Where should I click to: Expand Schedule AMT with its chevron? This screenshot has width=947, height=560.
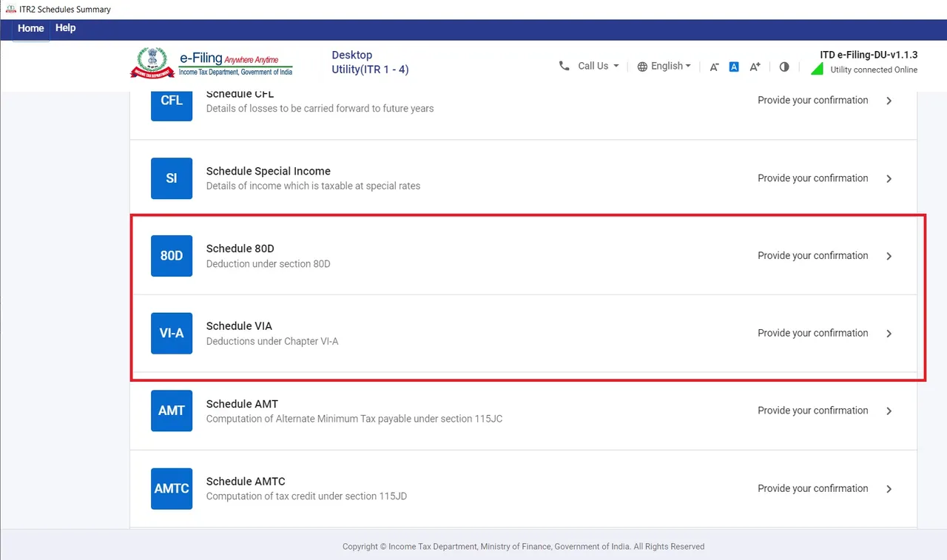[889, 411]
